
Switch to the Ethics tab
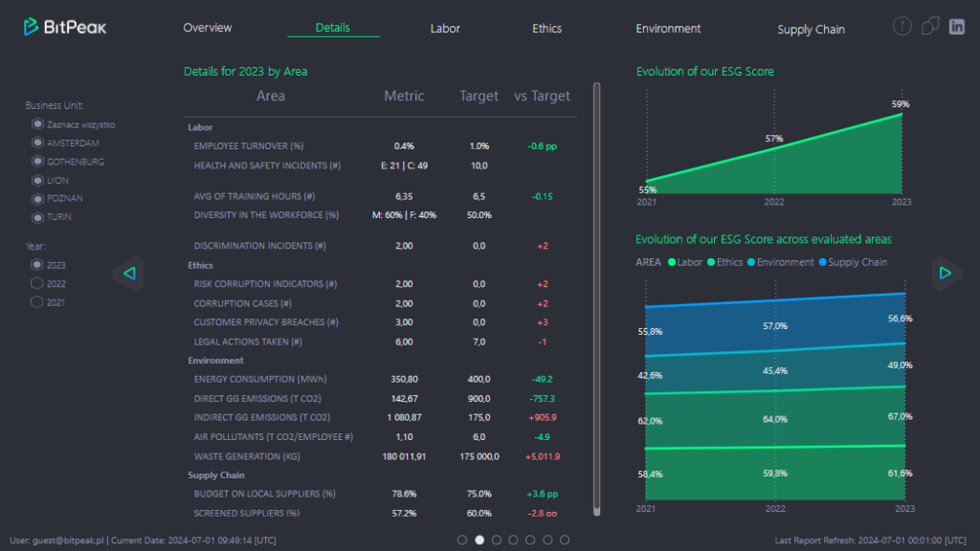pos(546,29)
